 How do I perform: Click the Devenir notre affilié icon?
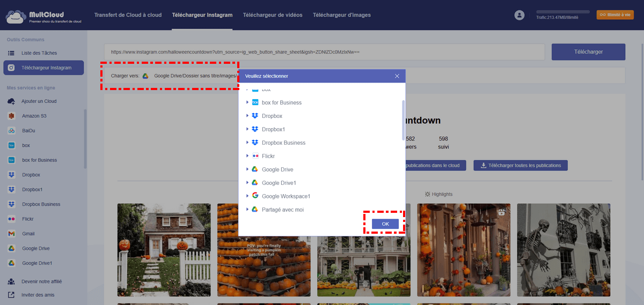click(11, 281)
